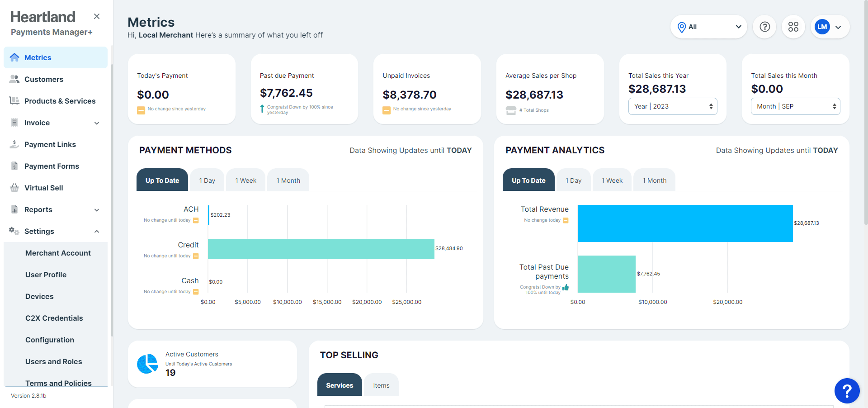The height and width of the screenshot is (408, 868).
Task: Click the ACH no-change status icon
Action: coord(196,220)
